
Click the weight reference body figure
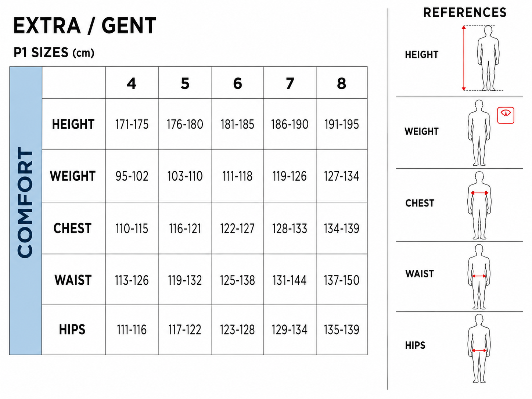pyautogui.click(x=479, y=133)
